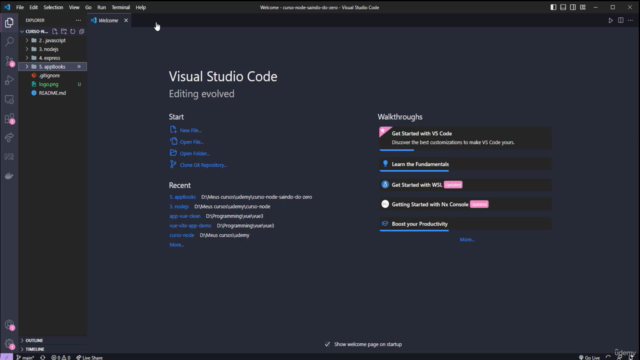Screen dimensions: 640x360
Task: Open the Remote Explorer view
Action: pyautogui.click(x=9, y=99)
